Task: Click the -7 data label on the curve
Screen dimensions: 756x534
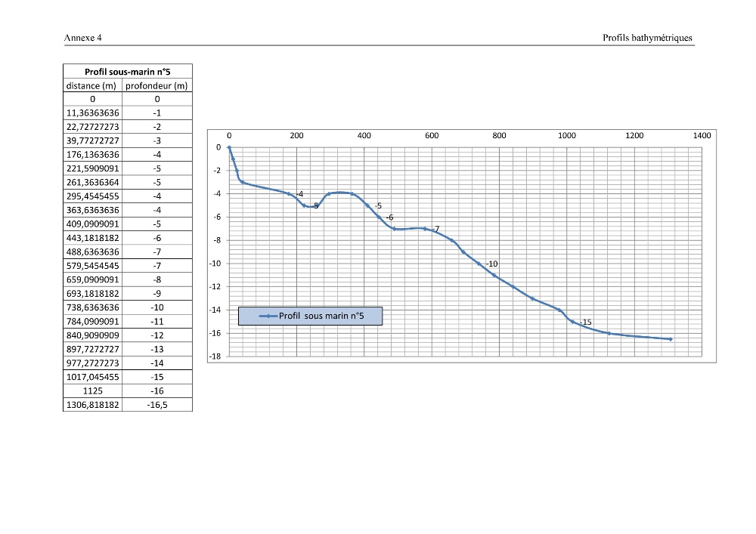Action: 435,229
